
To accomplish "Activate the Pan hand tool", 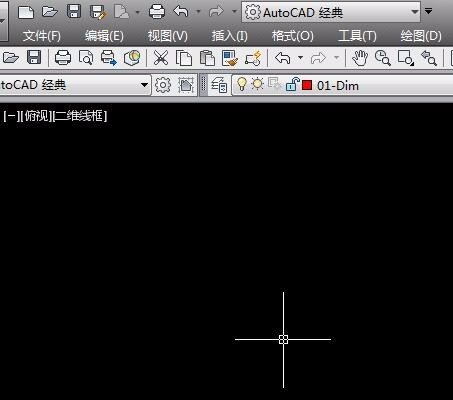I will tap(360, 58).
